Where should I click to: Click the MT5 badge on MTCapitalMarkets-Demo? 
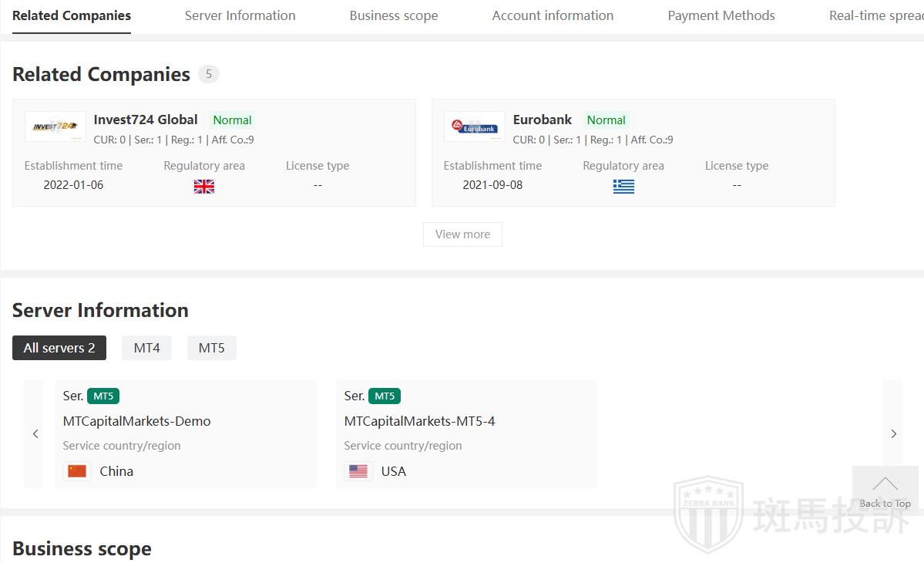pos(103,396)
